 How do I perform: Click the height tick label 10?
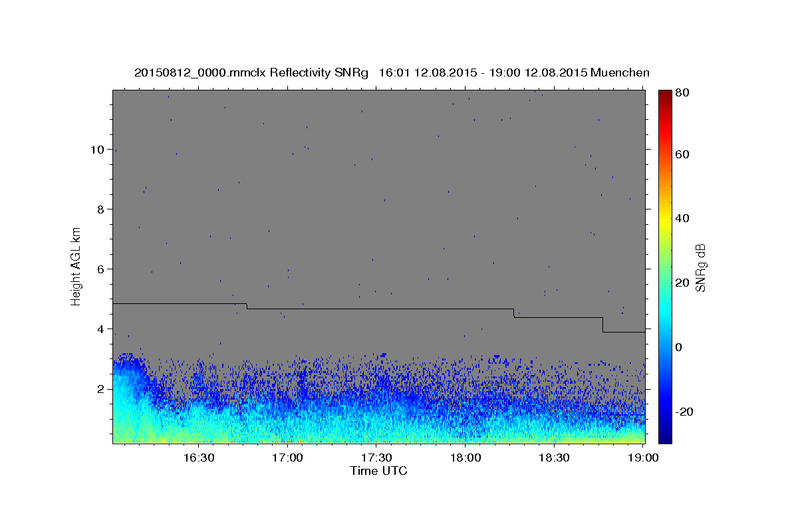(97, 150)
